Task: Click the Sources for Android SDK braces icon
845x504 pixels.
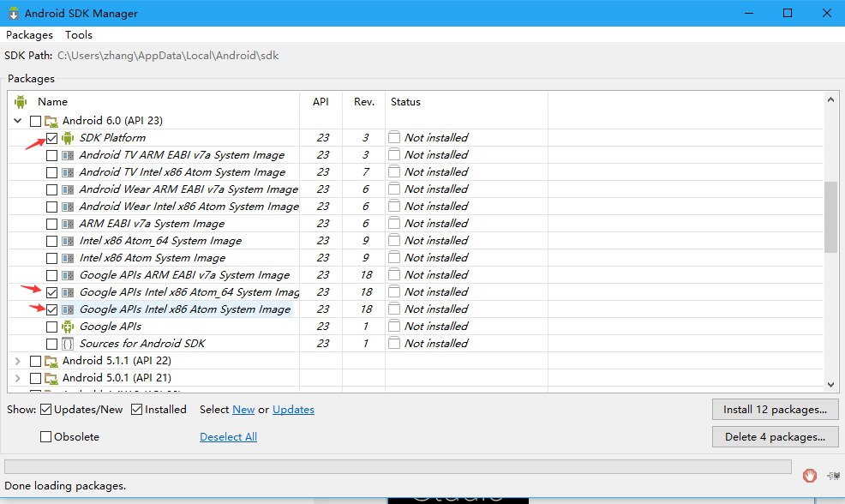Action: point(68,344)
